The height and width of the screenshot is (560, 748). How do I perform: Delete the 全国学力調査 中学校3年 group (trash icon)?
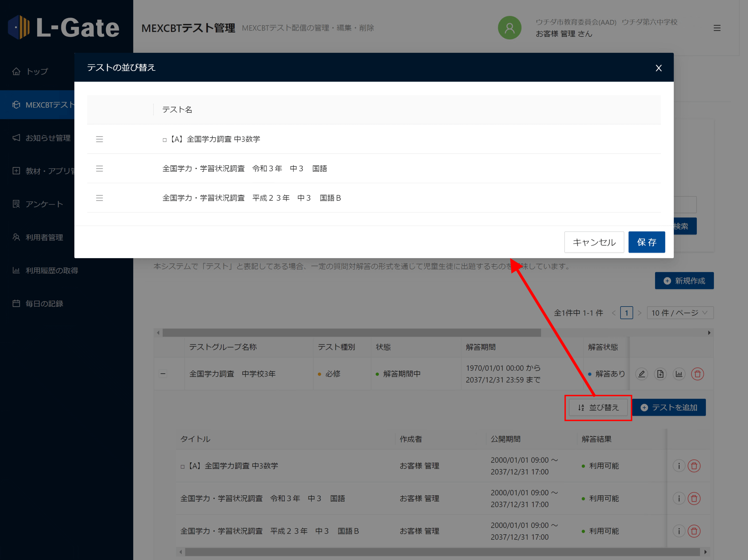697,374
